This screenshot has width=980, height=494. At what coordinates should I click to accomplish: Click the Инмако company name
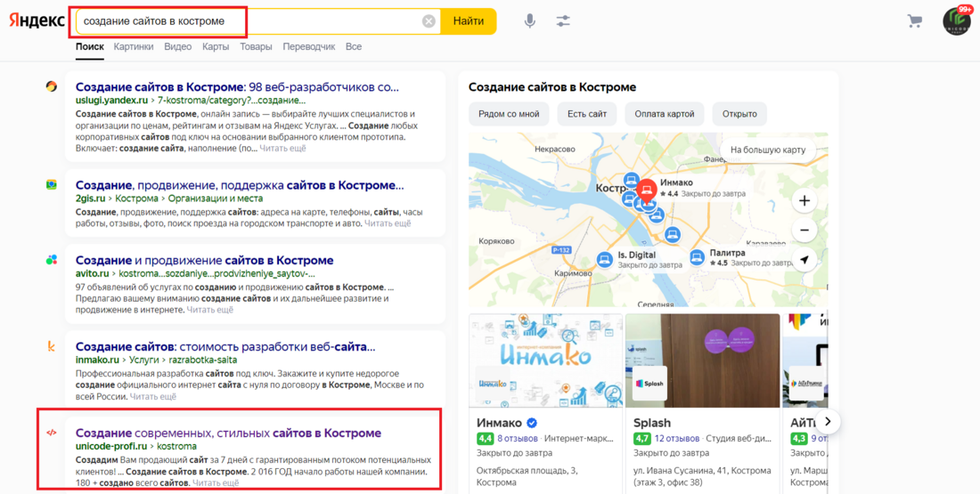point(500,423)
